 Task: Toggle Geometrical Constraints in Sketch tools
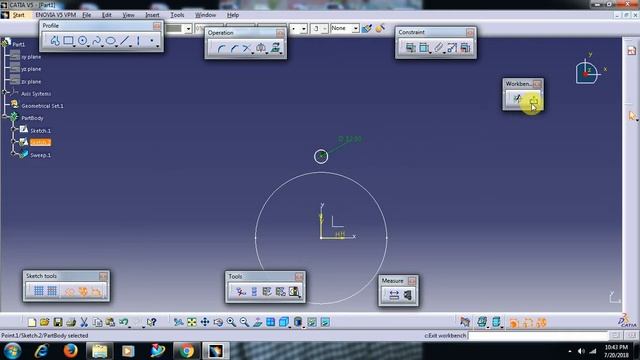click(x=83, y=291)
